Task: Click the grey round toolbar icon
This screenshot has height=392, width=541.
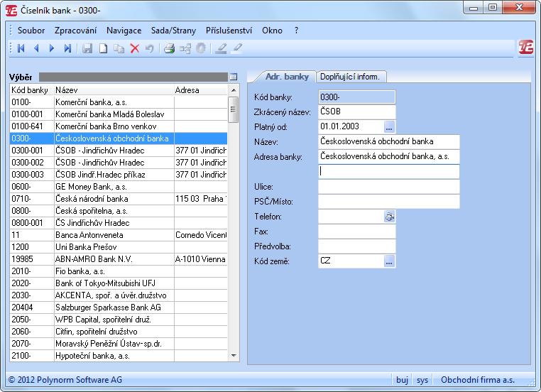Action: click(201, 48)
